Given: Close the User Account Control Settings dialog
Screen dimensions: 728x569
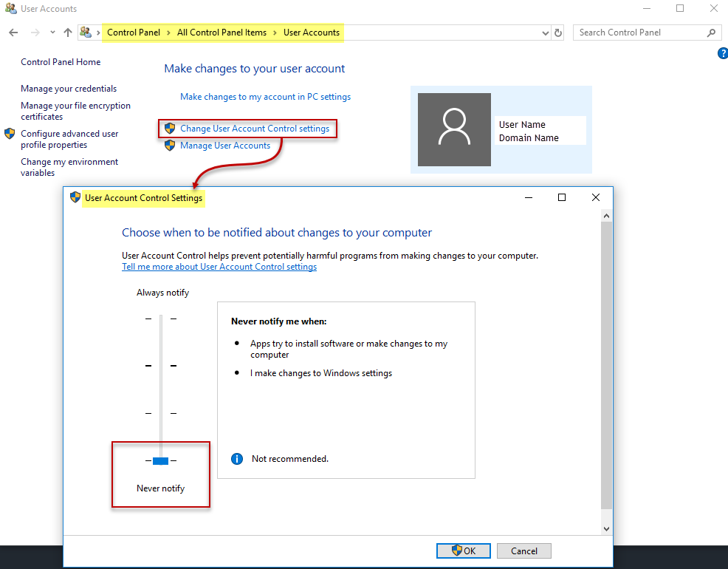Looking at the screenshot, I should [x=596, y=197].
